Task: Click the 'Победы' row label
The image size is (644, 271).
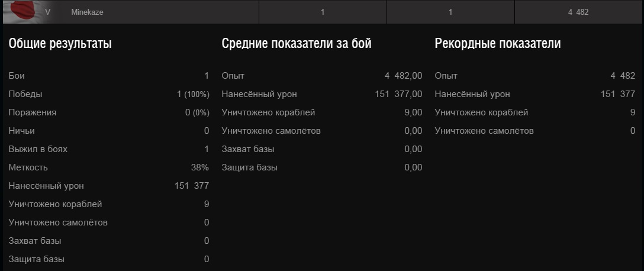Action: click(x=25, y=94)
